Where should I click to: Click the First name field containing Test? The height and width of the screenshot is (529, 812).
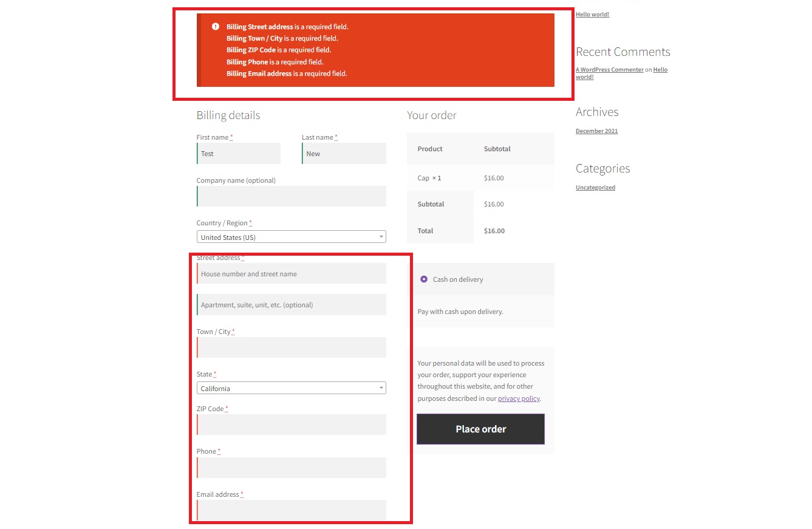tap(238, 153)
